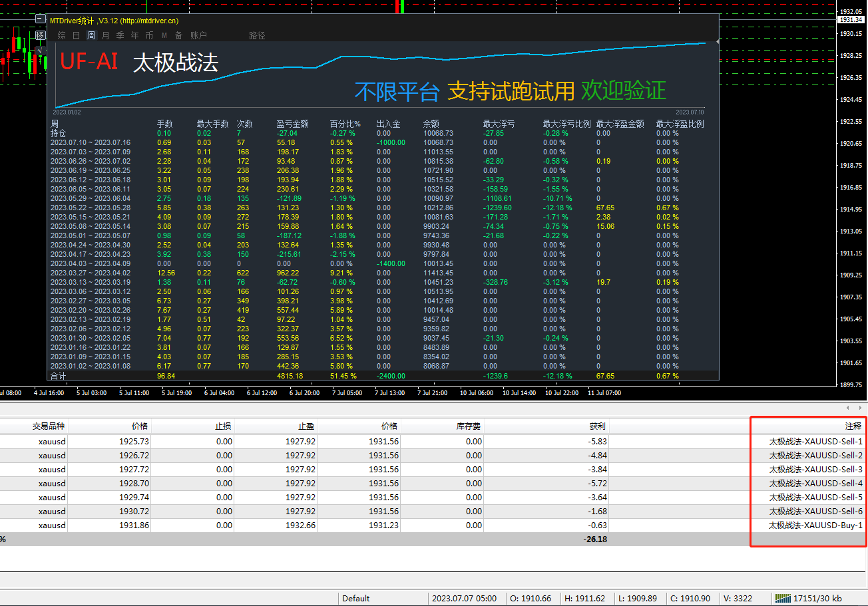The width and height of the screenshot is (868, 606).
Task: Open the 账户 account tab
Action: tap(198, 35)
